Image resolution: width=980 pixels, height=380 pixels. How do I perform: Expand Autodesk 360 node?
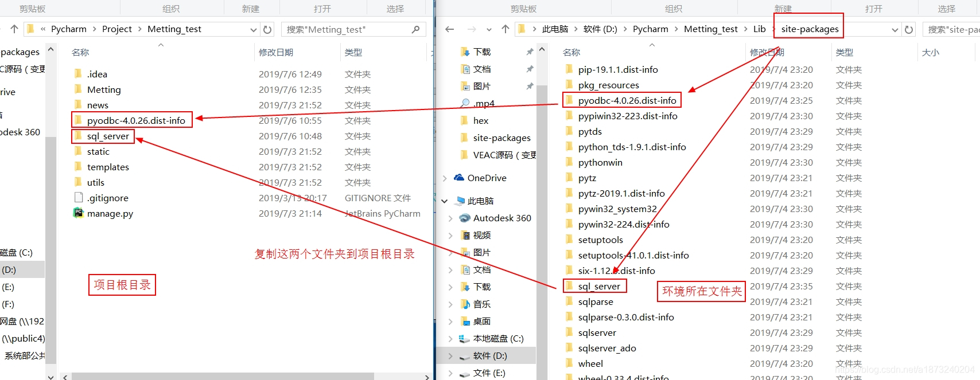450,218
